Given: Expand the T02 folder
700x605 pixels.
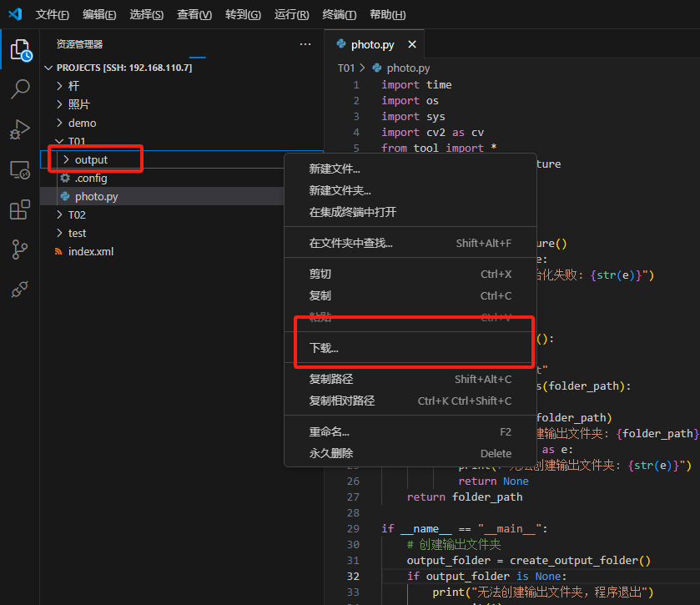Looking at the screenshot, I should tap(77, 214).
